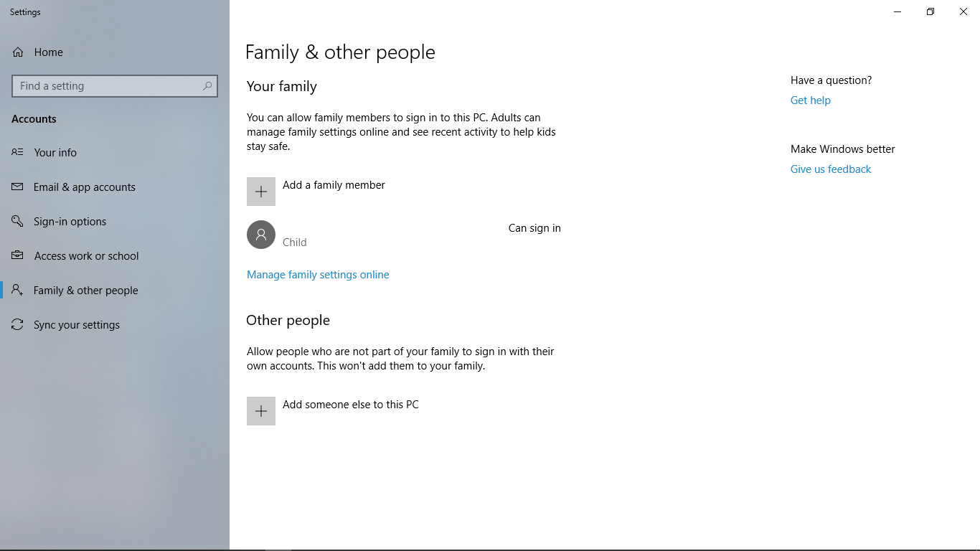Click the Access work or school briefcase icon

coord(18,255)
